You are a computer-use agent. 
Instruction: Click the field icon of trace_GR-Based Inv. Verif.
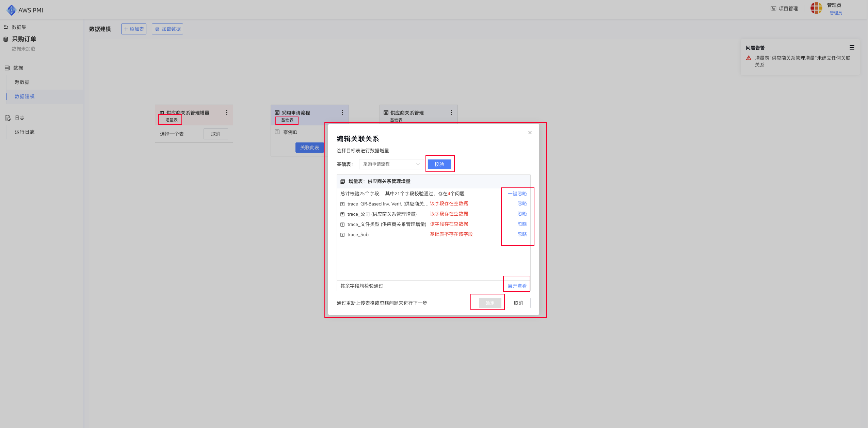click(x=342, y=204)
